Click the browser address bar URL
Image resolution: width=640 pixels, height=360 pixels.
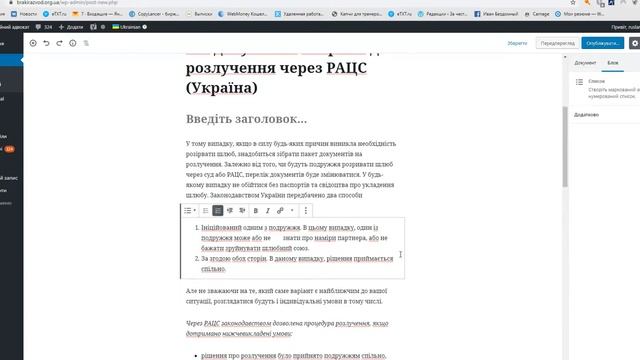pyautogui.click(x=67, y=2)
